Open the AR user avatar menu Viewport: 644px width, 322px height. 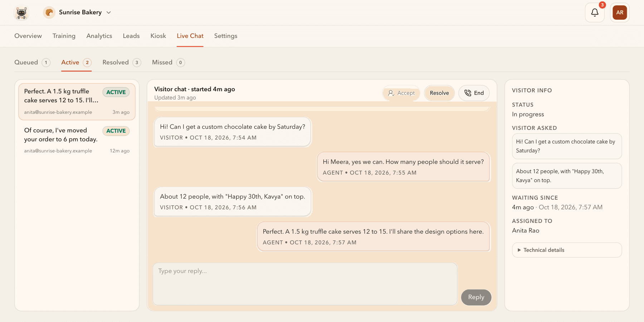coord(620,13)
